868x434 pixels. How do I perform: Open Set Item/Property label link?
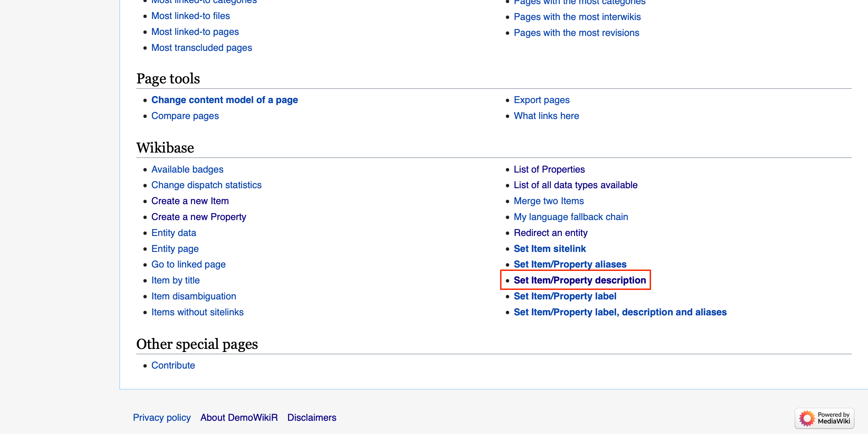click(x=565, y=296)
